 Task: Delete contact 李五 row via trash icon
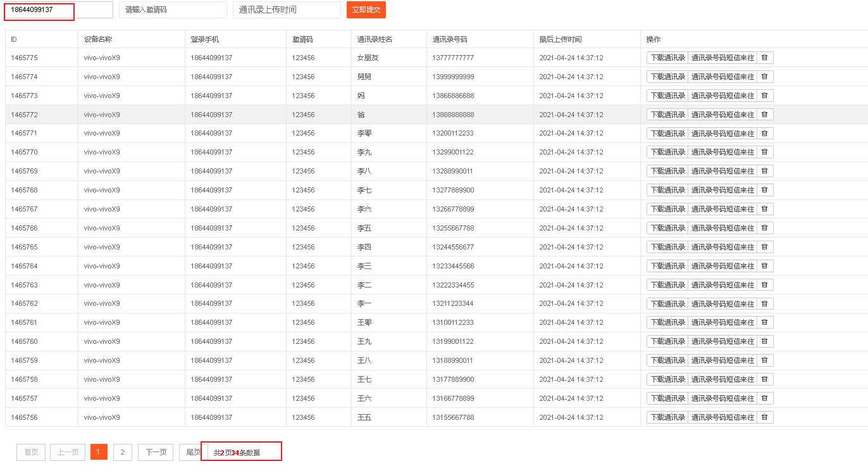pyautogui.click(x=765, y=228)
